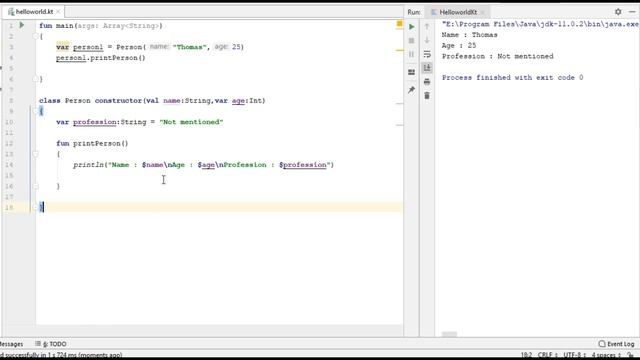Open the Event Log

[616, 344]
